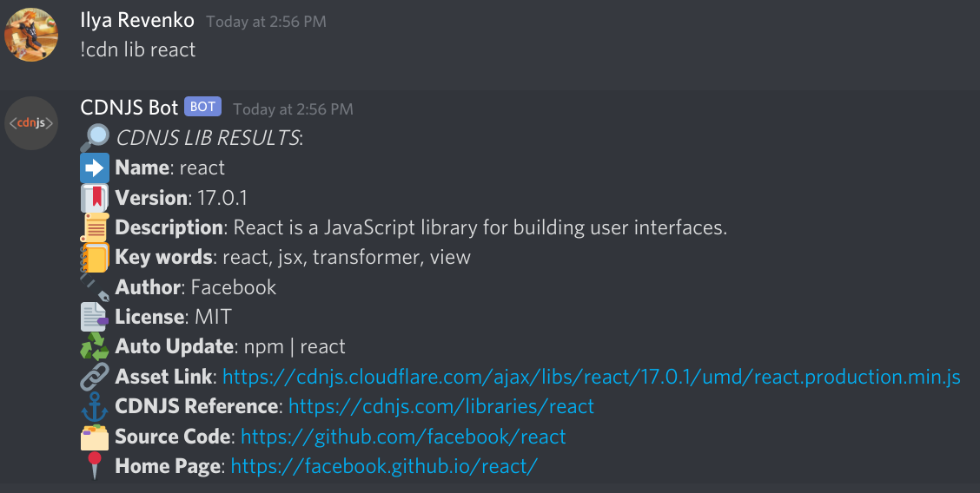
Task: Click Ilya Revenko's profile avatar
Action: pyautogui.click(x=31, y=35)
